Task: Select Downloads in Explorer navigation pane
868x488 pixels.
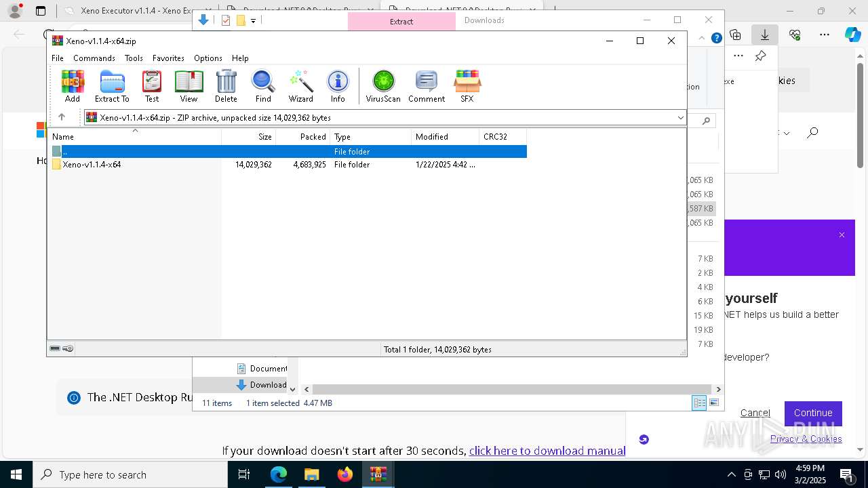Action: pos(262,385)
